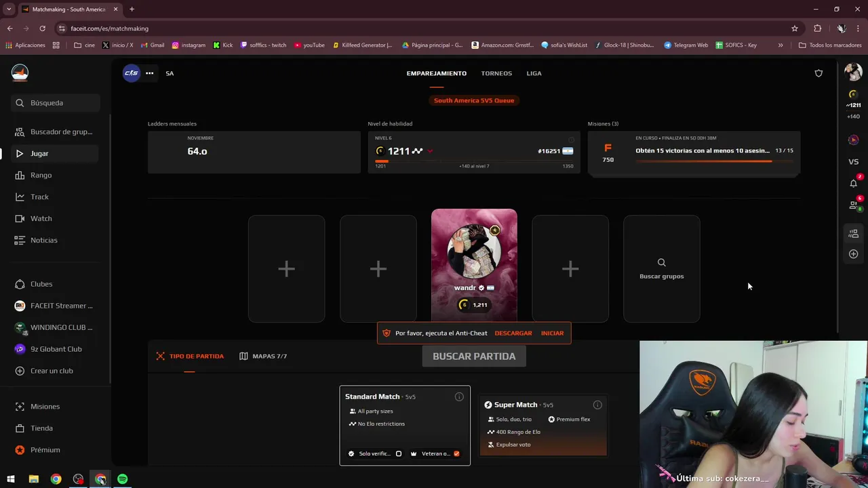The width and height of the screenshot is (868, 488).
Task: Click Crear un club plus icon
Action: [x=20, y=371]
